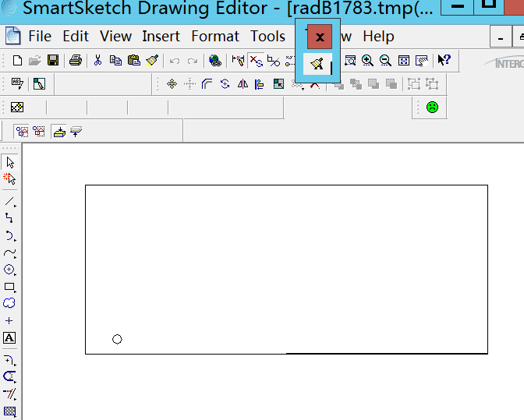The image size is (524, 420).
Task: Click the Zoom Area icon
Action: tap(350, 61)
